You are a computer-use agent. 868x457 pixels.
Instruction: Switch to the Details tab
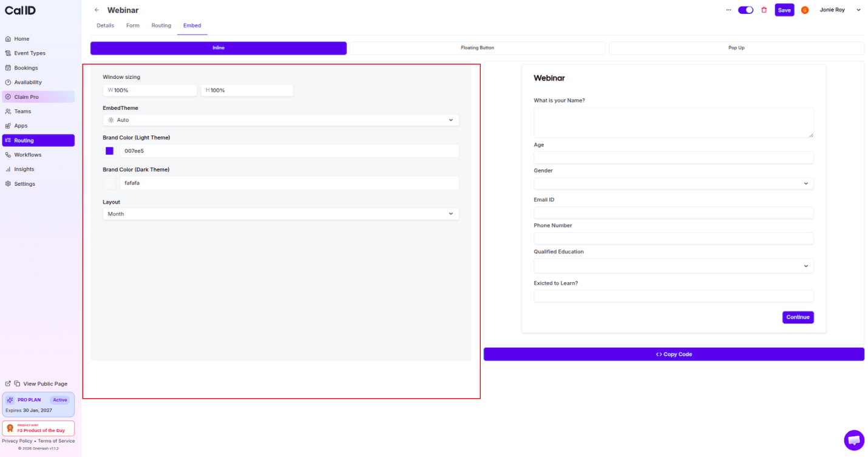point(105,25)
